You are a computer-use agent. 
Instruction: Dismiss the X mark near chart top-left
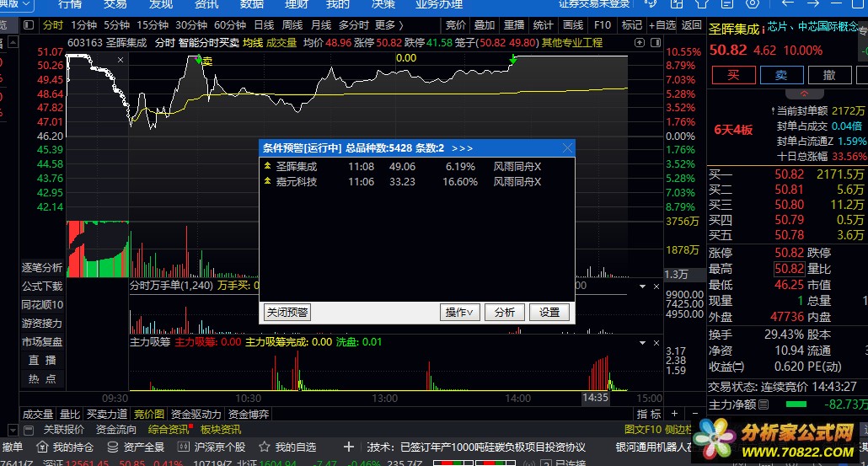(121, 59)
